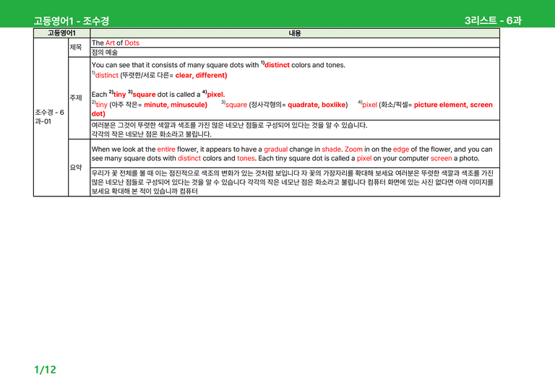
Task: Click the red word entire in summary
Action: pyautogui.click(x=166, y=149)
